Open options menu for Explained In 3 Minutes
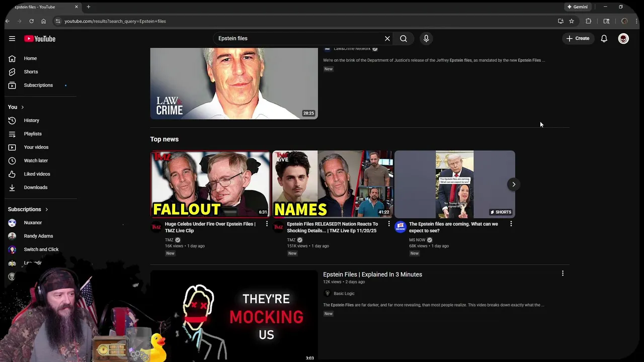Viewport: 644px width, 362px height. [562, 274]
